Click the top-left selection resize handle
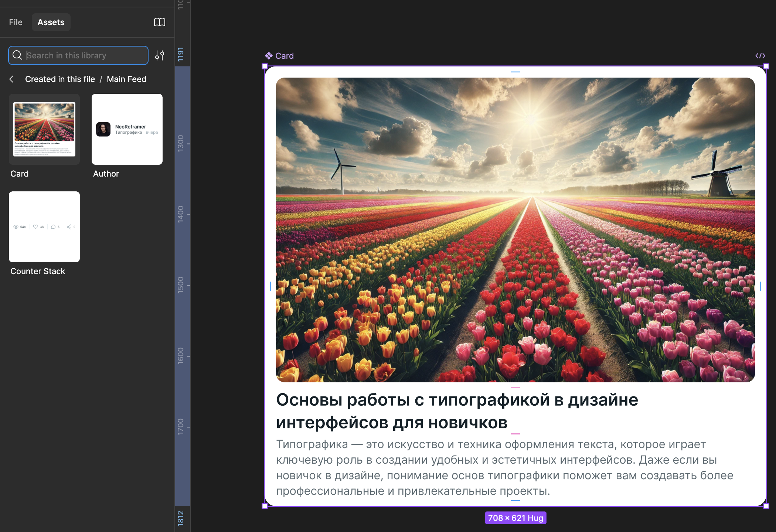This screenshot has height=532, width=776. click(x=265, y=66)
